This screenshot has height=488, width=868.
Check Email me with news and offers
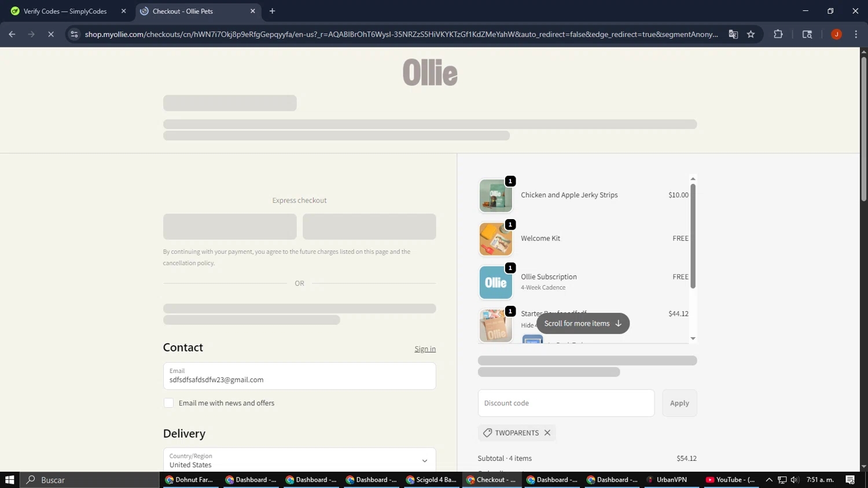point(168,403)
